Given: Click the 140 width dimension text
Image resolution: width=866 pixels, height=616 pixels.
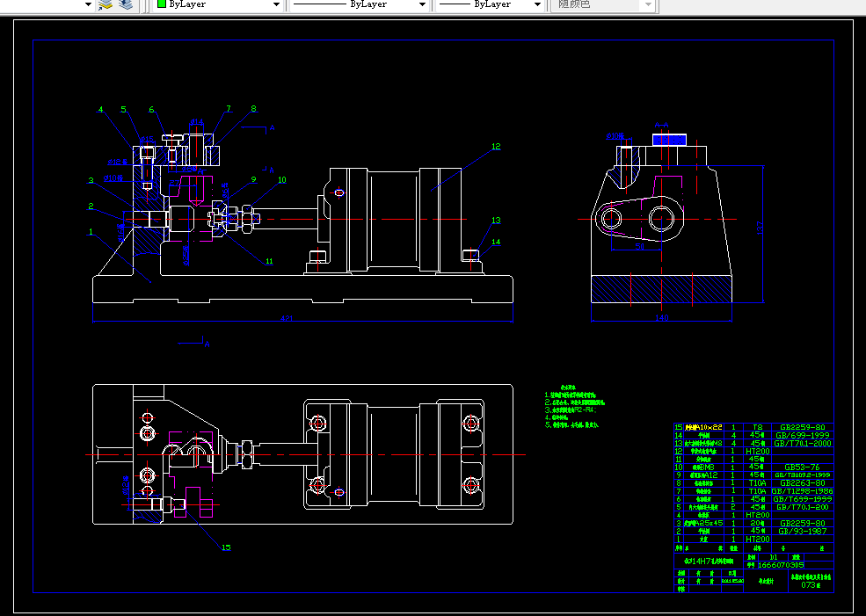Looking at the screenshot, I should [662, 318].
